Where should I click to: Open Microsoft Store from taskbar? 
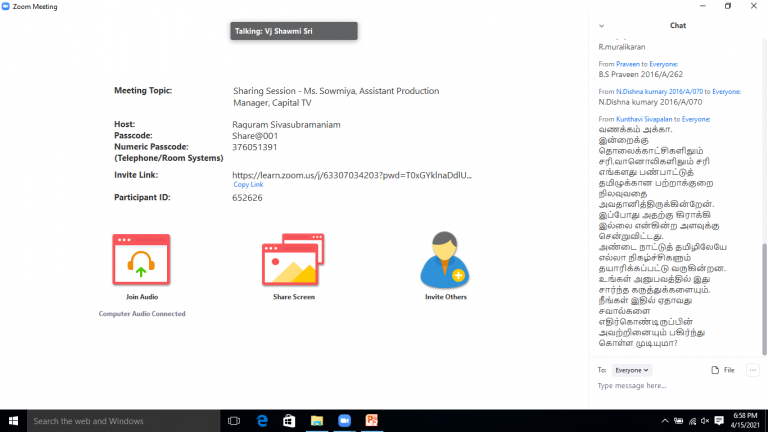pyautogui.click(x=289, y=421)
